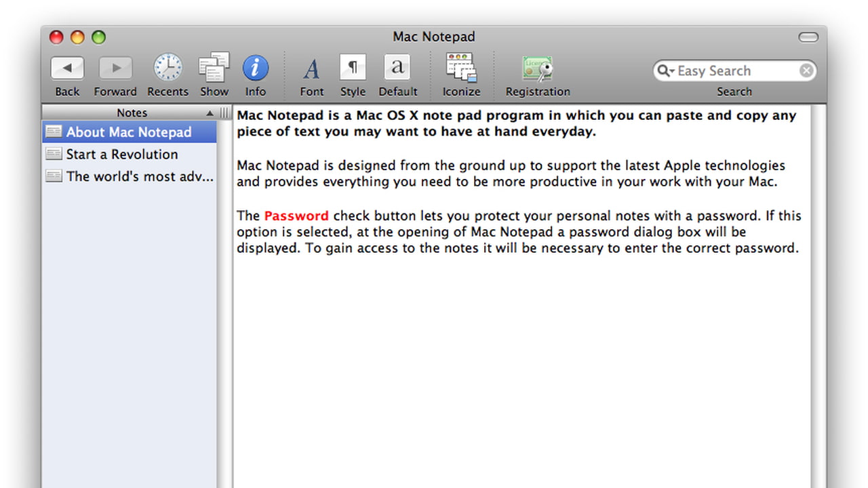The image size is (868, 488).
Task: Open the Registration license icon
Action: point(538,68)
